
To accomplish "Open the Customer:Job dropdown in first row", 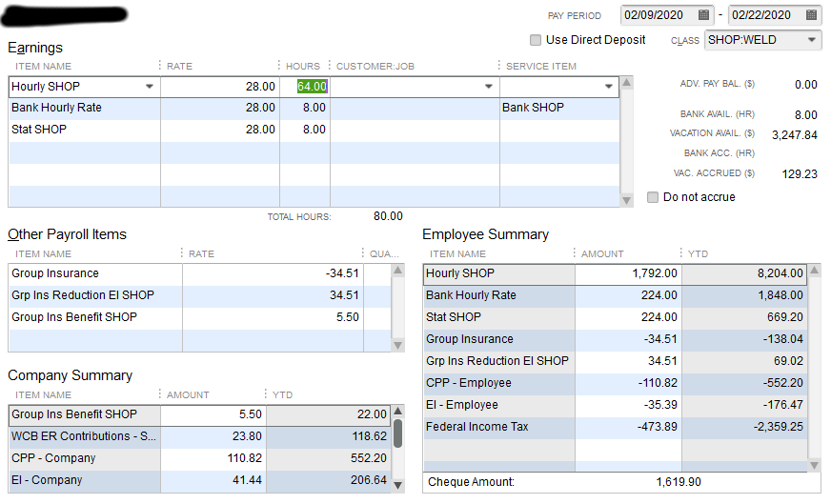I will click(x=488, y=87).
